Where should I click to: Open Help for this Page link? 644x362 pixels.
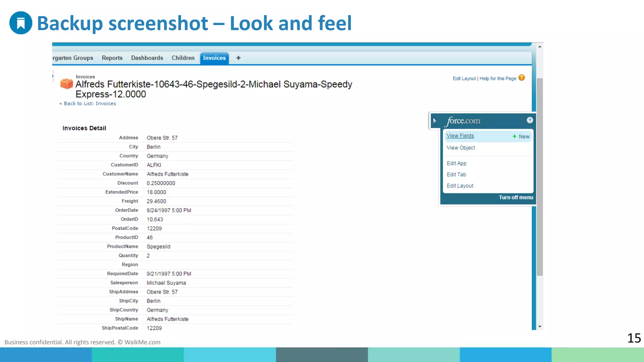pos(497,79)
